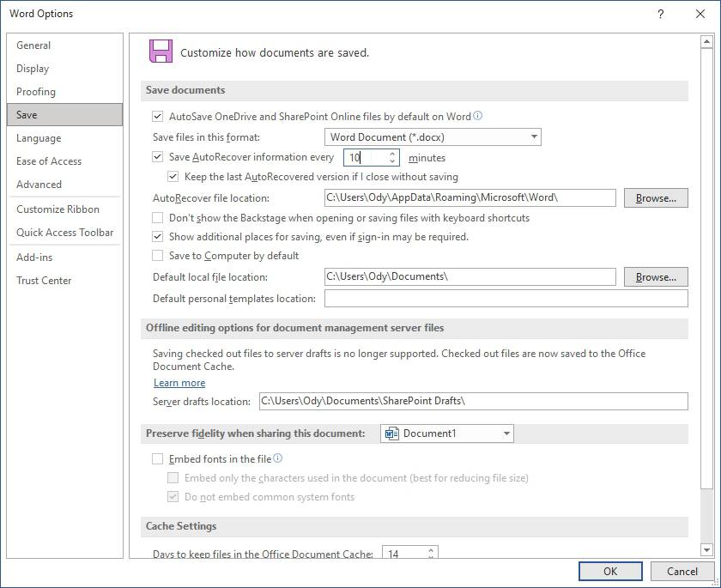Decrease AutoRecover minutes with down arrow
This screenshot has height=588, width=721.
pos(392,161)
